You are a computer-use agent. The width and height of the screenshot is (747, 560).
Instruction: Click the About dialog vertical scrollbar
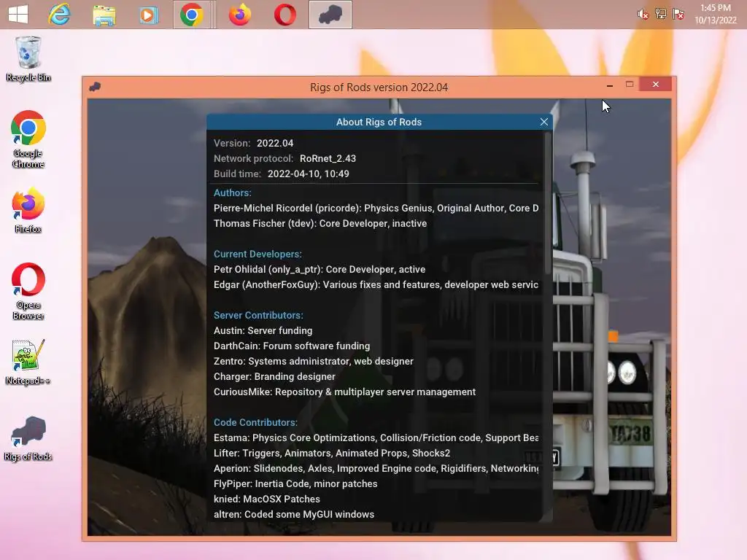click(547, 203)
